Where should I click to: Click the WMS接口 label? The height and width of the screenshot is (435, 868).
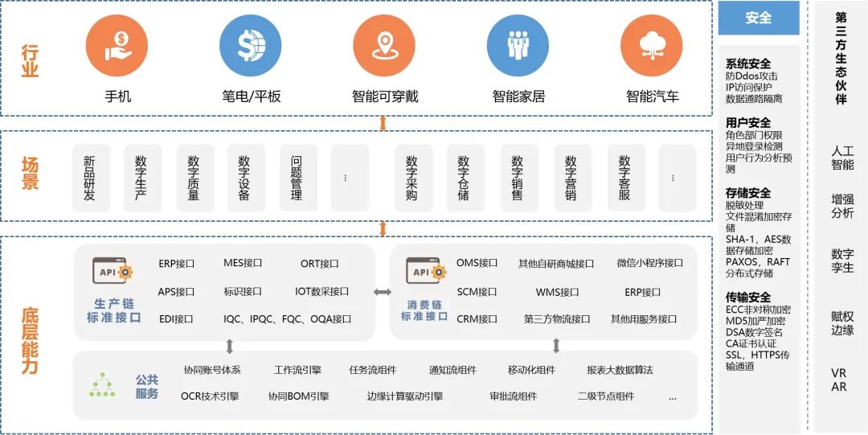click(558, 292)
